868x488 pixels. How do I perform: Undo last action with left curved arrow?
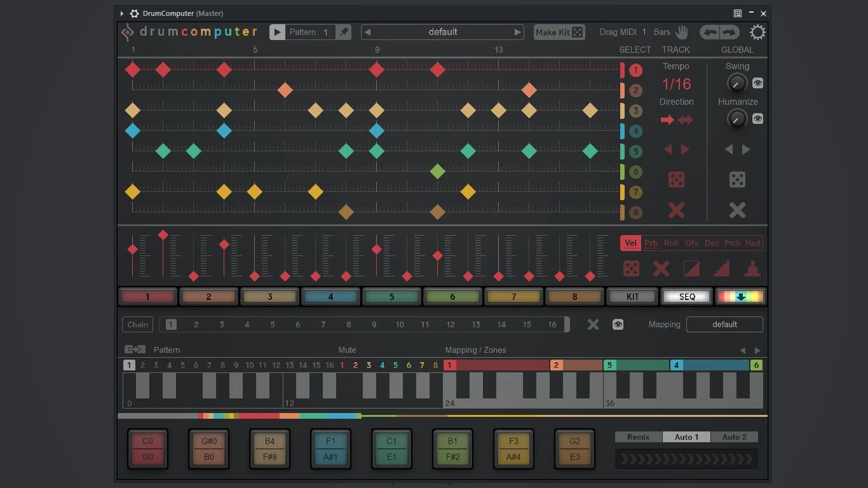click(x=710, y=32)
